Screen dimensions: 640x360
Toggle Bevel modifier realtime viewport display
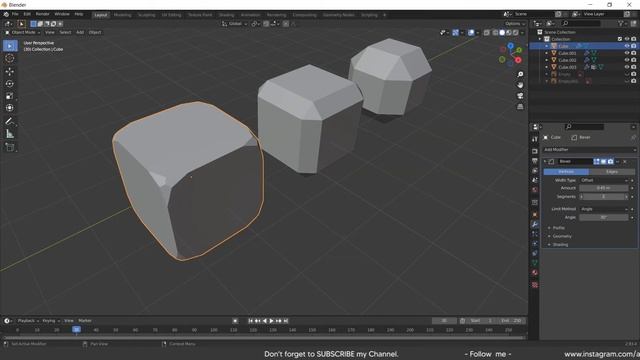coord(603,162)
